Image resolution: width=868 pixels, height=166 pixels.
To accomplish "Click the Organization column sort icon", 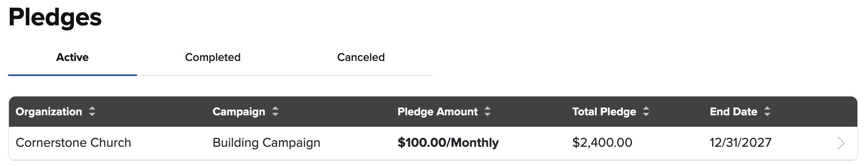I will click(92, 112).
